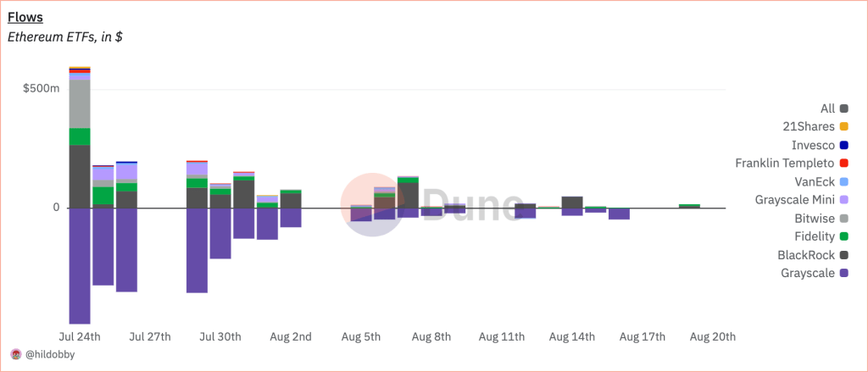Open the @hildobby author link
868x372 pixels.
pos(50,355)
